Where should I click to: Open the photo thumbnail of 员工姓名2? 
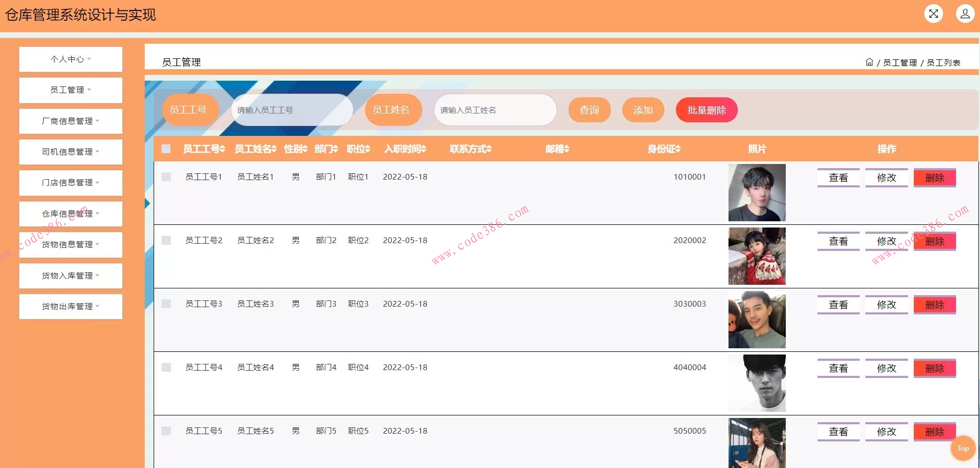pos(757,256)
